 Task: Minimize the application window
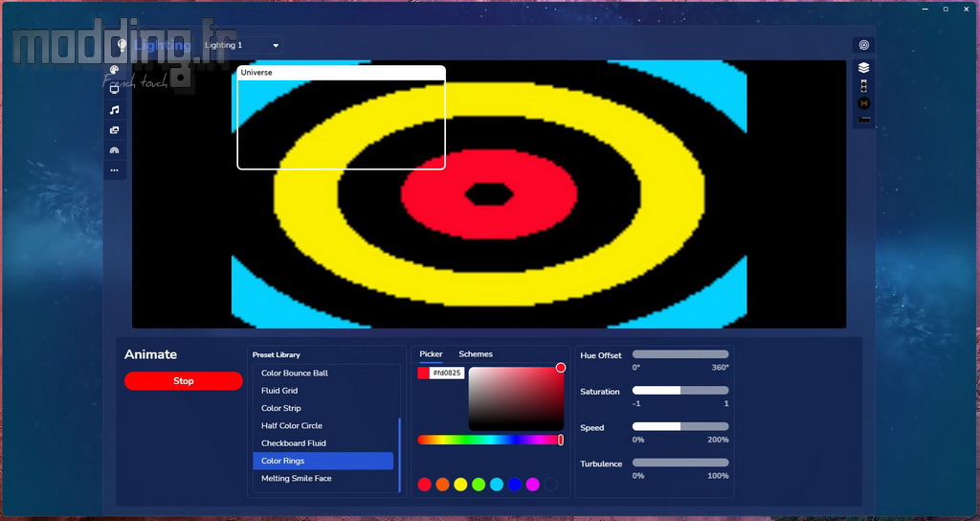[925, 9]
